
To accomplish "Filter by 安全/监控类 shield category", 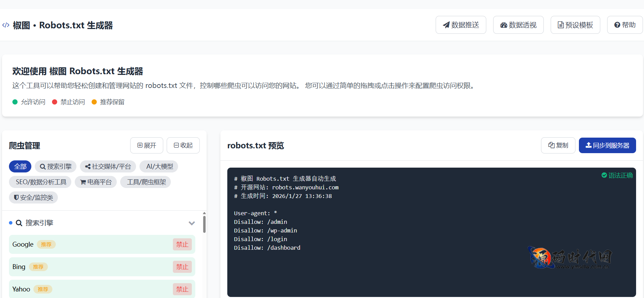I will pyautogui.click(x=33, y=198).
